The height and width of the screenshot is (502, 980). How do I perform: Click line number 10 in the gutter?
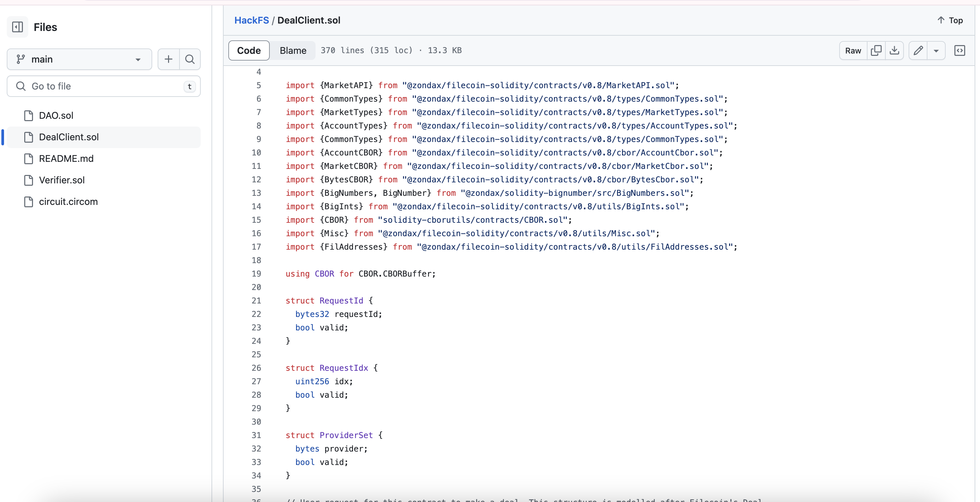256,153
